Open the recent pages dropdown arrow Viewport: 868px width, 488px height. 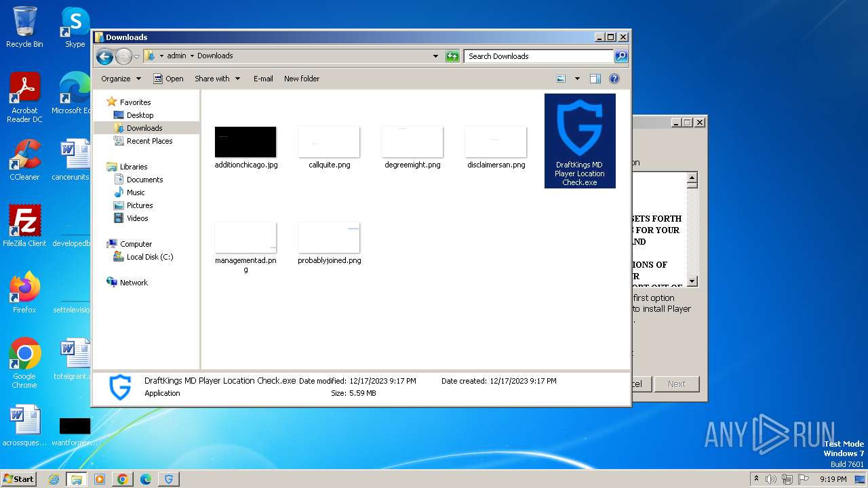click(x=136, y=56)
